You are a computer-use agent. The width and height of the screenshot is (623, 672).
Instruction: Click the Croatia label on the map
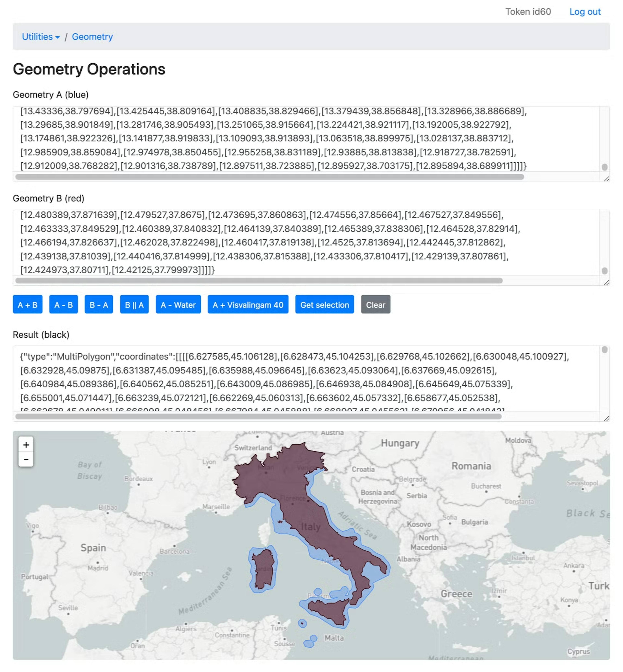point(363,469)
